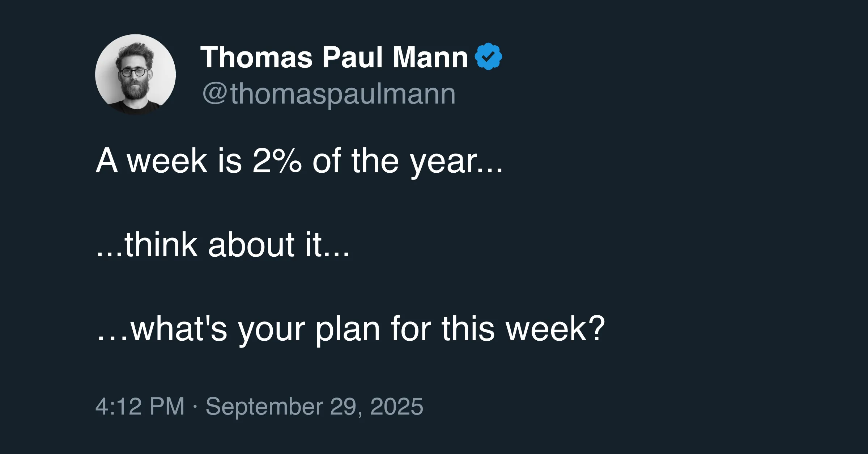This screenshot has height=454, width=868.
Task: Click the 4:12 PM timestamp
Action: pyautogui.click(x=140, y=406)
